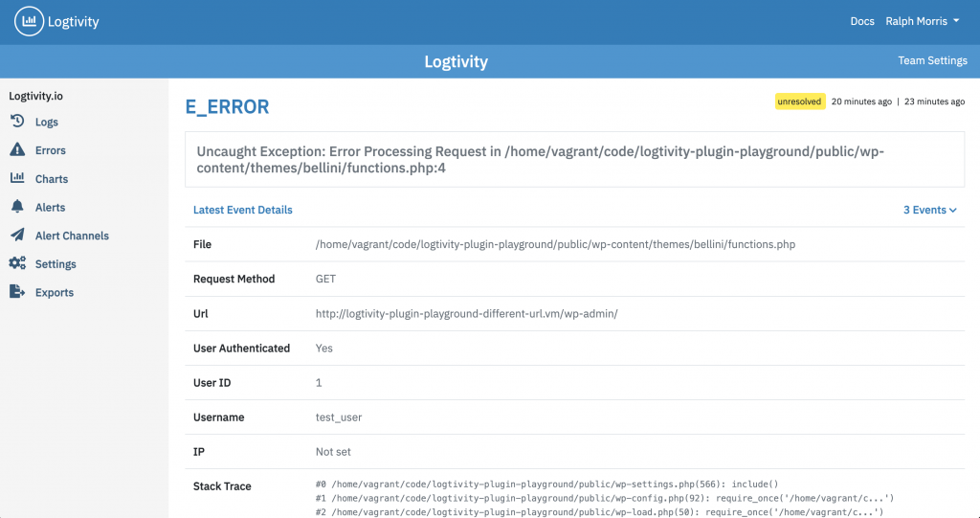Click the E_ERROR heading

(228, 107)
